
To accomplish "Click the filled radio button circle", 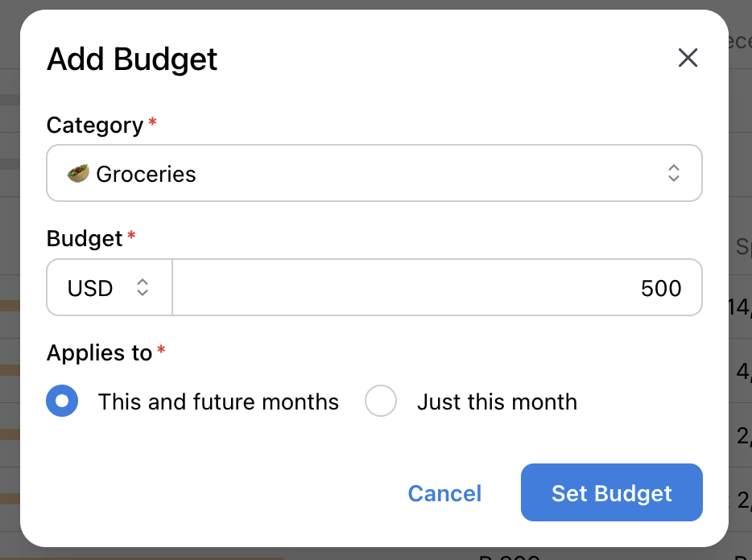I will pyautogui.click(x=62, y=401).
